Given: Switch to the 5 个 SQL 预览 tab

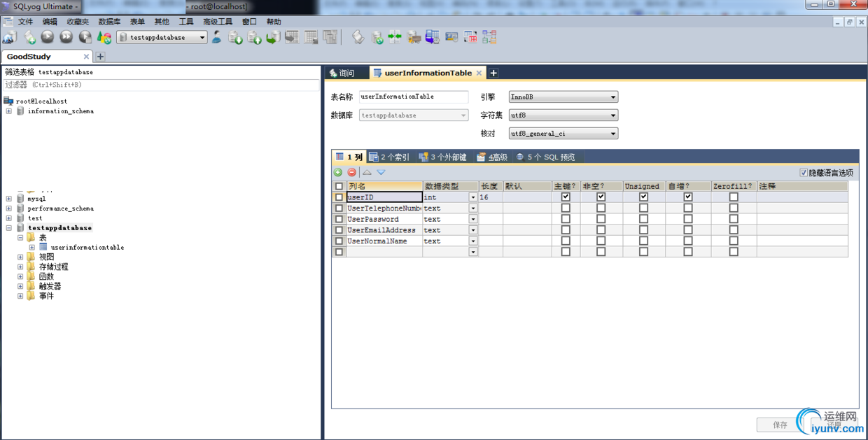Looking at the screenshot, I should coord(545,157).
